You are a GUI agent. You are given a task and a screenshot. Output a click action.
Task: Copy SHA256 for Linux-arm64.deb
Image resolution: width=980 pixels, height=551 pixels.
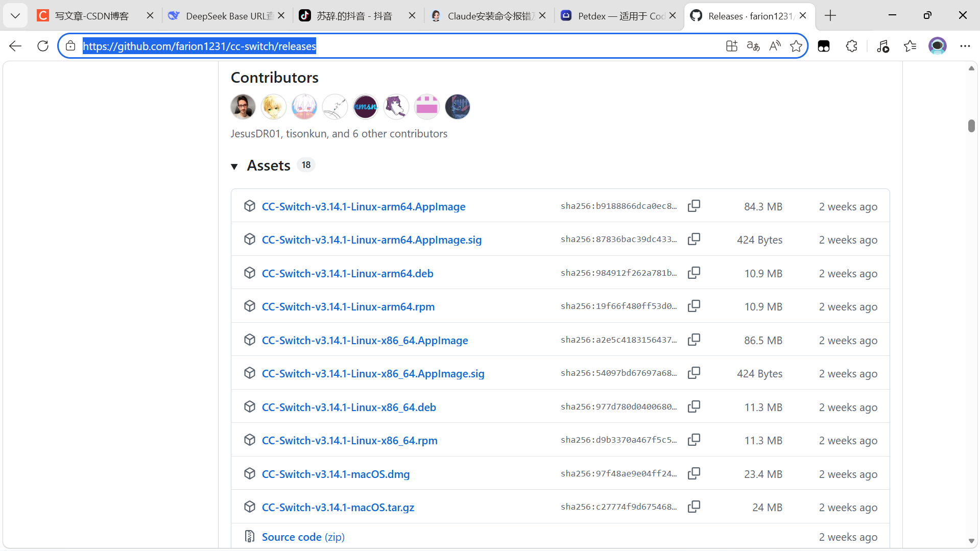point(694,273)
